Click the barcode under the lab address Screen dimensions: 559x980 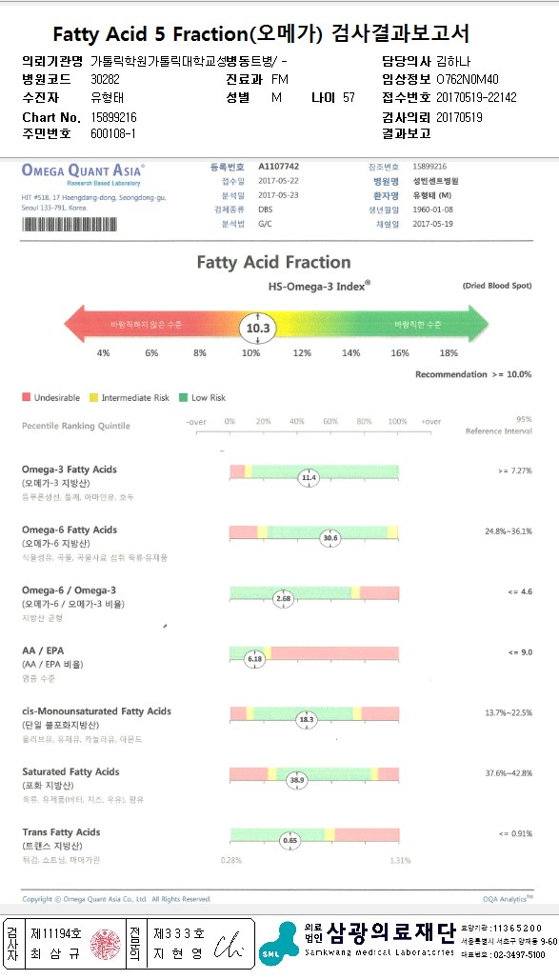point(70,224)
